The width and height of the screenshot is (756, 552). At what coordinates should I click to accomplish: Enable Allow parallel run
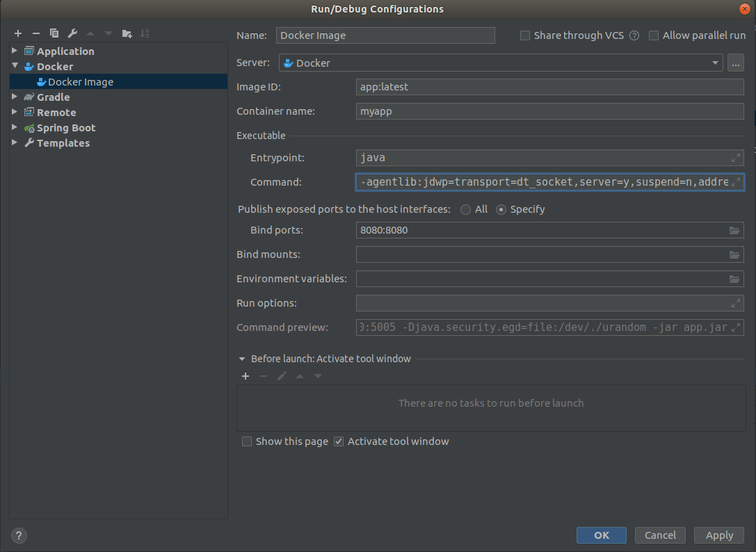(653, 35)
